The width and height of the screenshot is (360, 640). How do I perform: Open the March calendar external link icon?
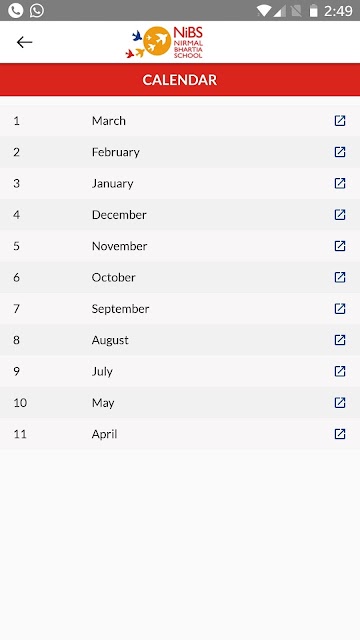point(340,120)
